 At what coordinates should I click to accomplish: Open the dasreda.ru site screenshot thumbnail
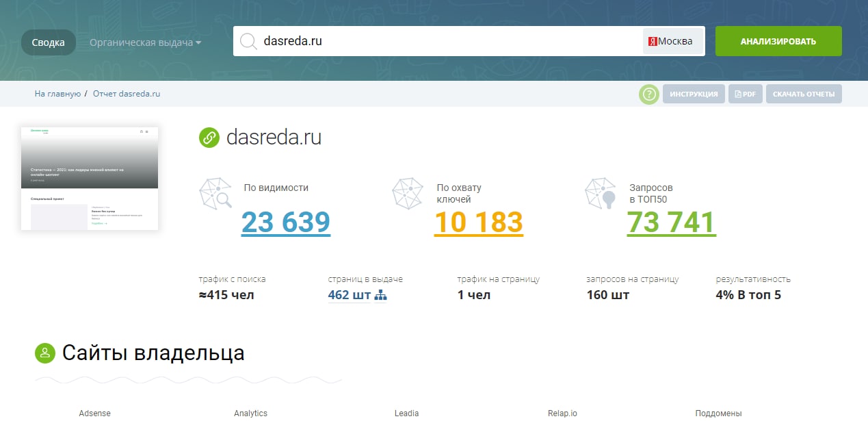pyautogui.click(x=90, y=178)
